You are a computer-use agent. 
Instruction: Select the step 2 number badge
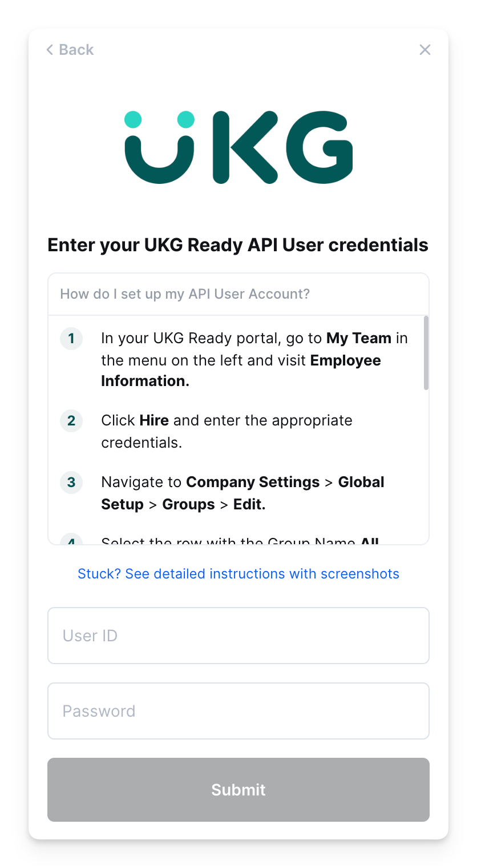click(x=71, y=421)
